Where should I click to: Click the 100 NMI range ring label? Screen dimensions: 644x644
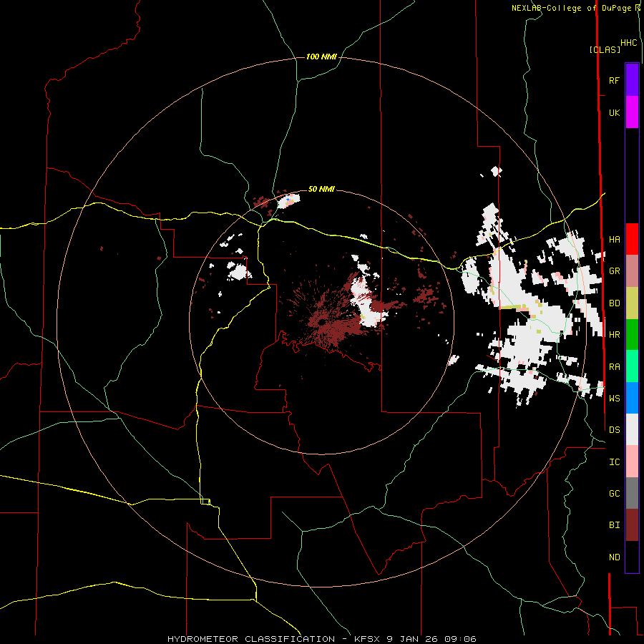321,57
